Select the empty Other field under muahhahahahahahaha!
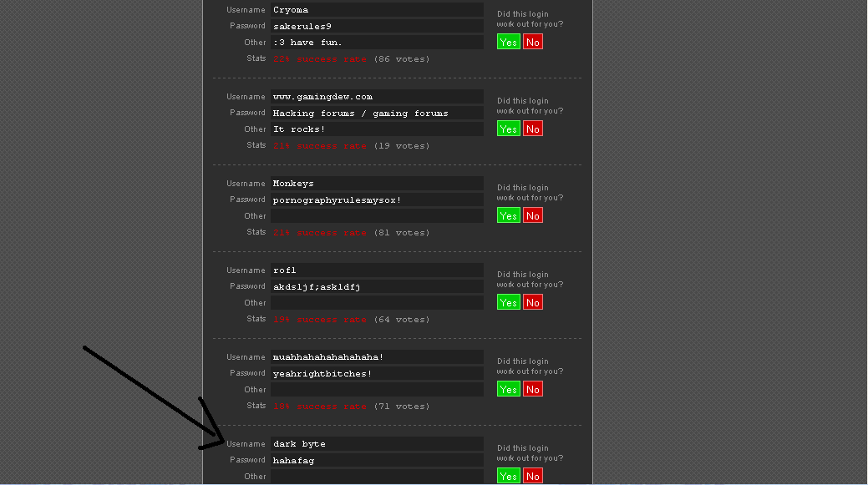The height and width of the screenshot is (485, 868). tap(377, 390)
